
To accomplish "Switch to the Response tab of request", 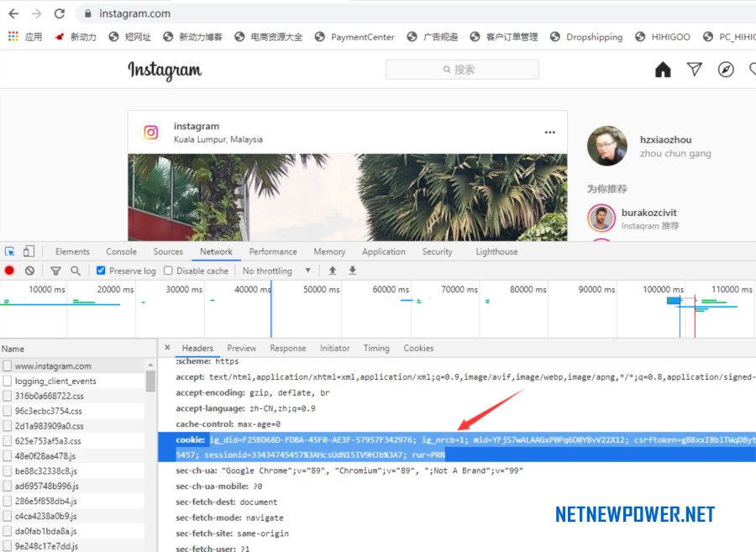I will pos(288,348).
